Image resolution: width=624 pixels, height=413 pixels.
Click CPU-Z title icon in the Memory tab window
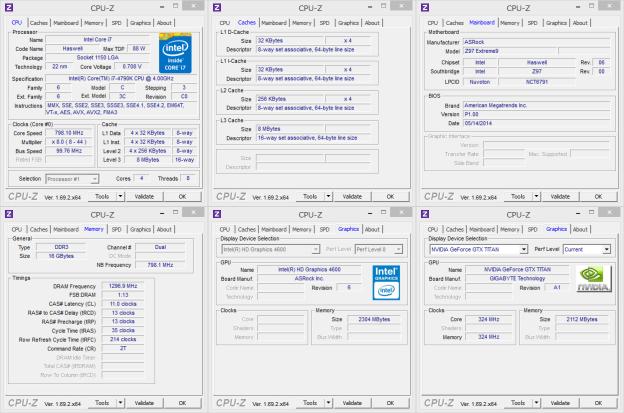click(9, 214)
